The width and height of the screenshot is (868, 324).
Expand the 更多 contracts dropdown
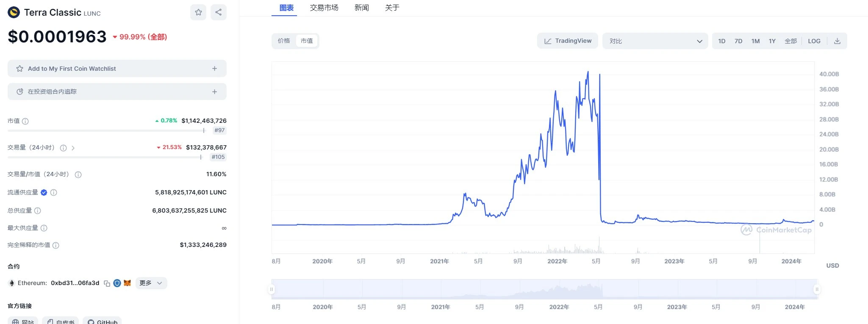(151, 283)
